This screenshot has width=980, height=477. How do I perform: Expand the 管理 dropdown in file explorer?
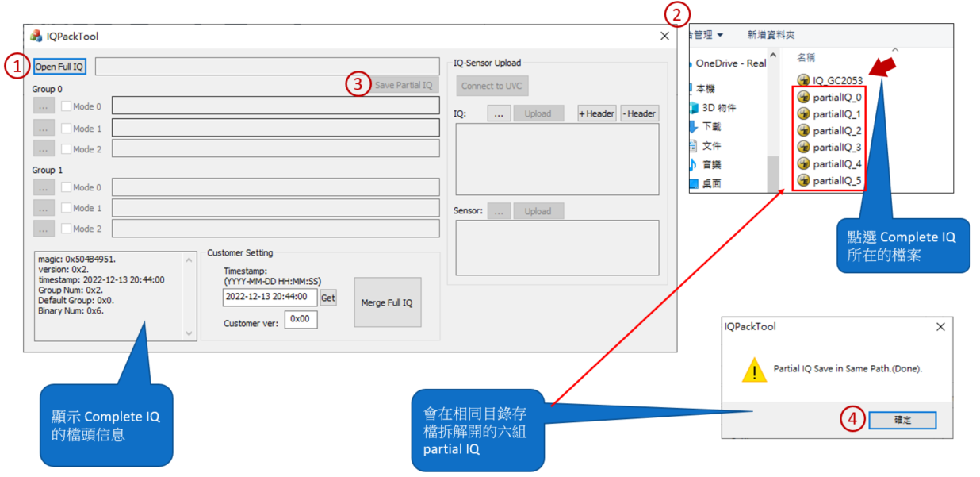(707, 35)
